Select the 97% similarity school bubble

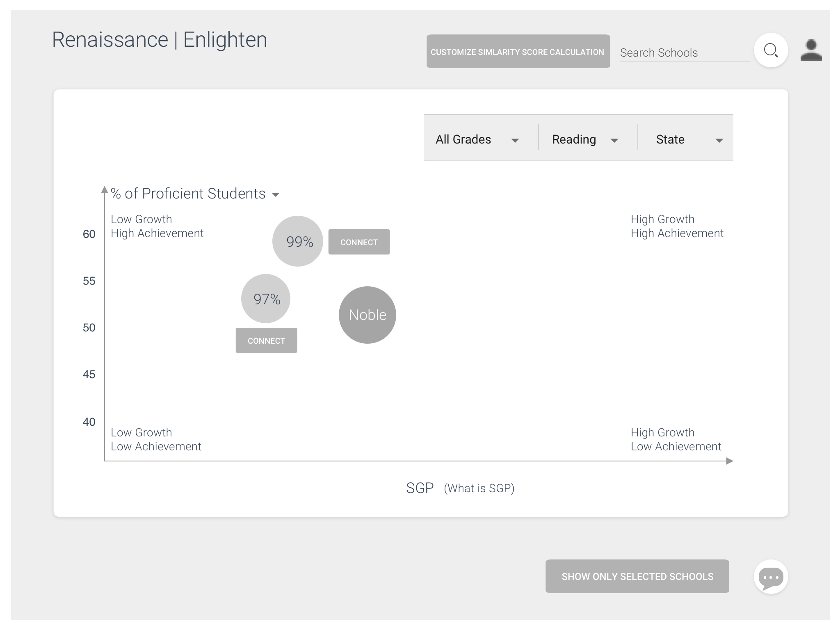pos(266,299)
